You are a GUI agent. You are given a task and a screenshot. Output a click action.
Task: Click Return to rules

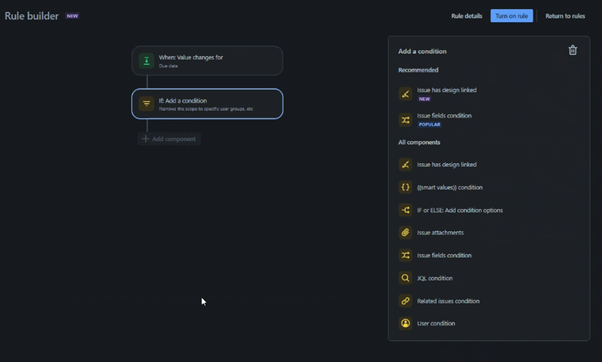click(x=565, y=16)
